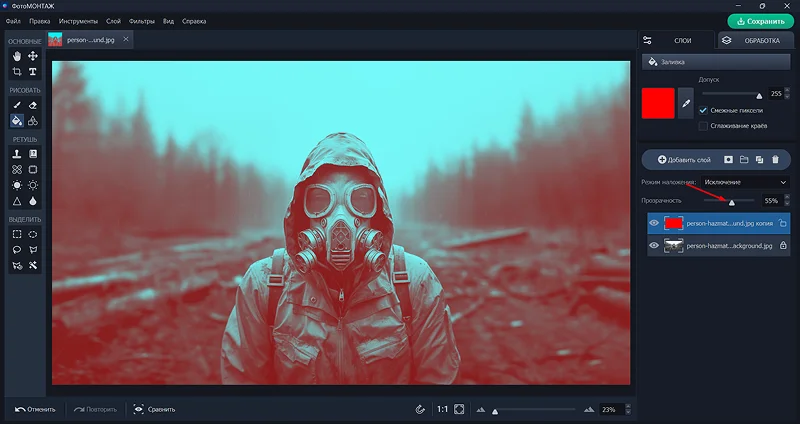Viewport: 800px width, 424px height.
Task: Select the elliptical selection tool
Action: point(33,234)
